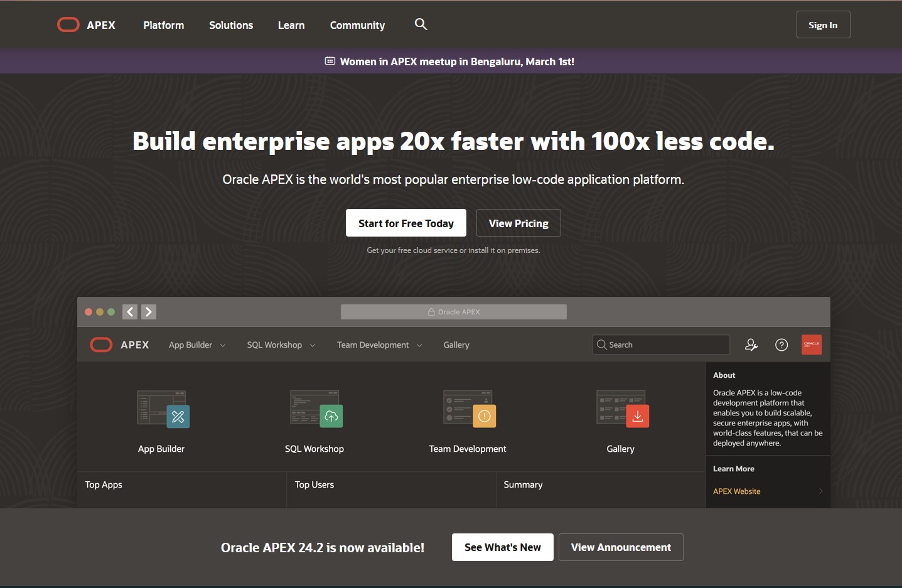Click the red Oracle account avatar
Screen dimensions: 902x588
812,345
